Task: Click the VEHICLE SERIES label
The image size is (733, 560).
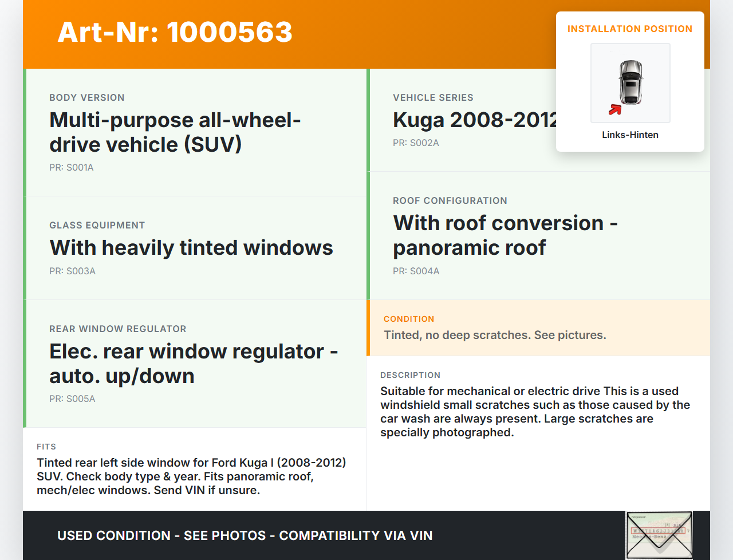Action: click(x=433, y=97)
